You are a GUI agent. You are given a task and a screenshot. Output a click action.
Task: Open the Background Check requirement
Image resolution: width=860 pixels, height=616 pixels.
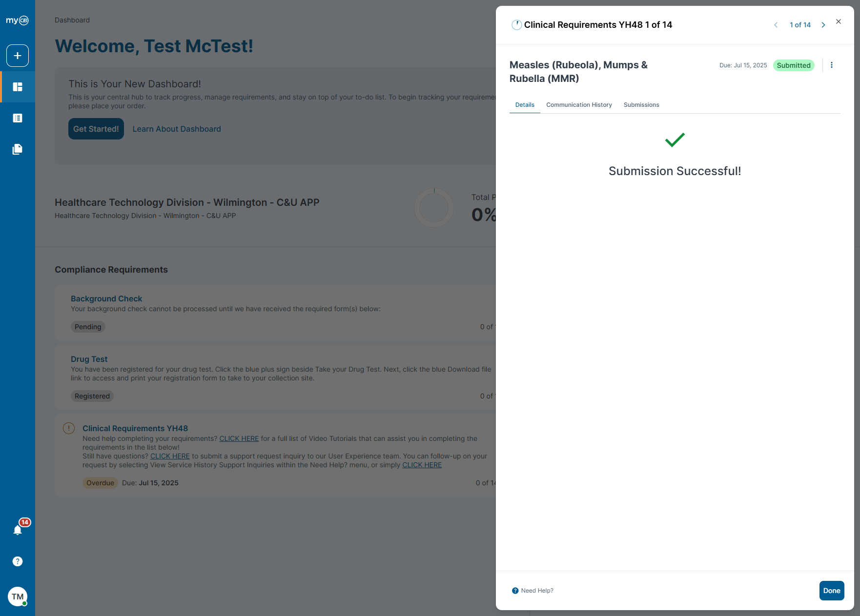[x=106, y=298]
